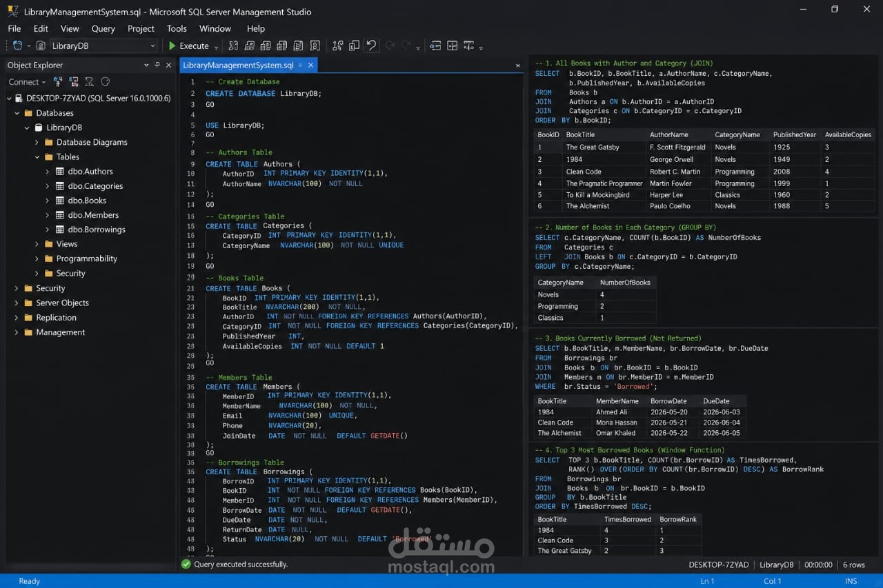
Task: Click the parse icon right of Execute arrow
Action: pos(233,45)
